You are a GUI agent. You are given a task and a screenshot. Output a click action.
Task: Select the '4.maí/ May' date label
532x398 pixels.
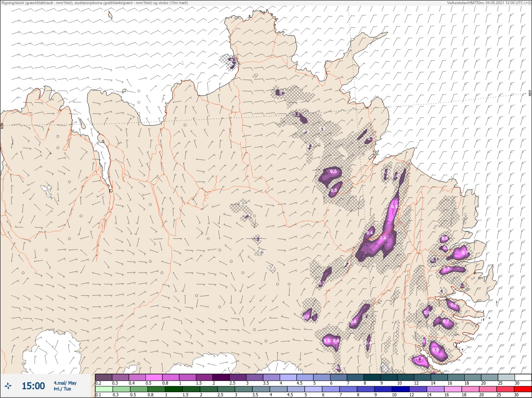click(x=65, y=383)
